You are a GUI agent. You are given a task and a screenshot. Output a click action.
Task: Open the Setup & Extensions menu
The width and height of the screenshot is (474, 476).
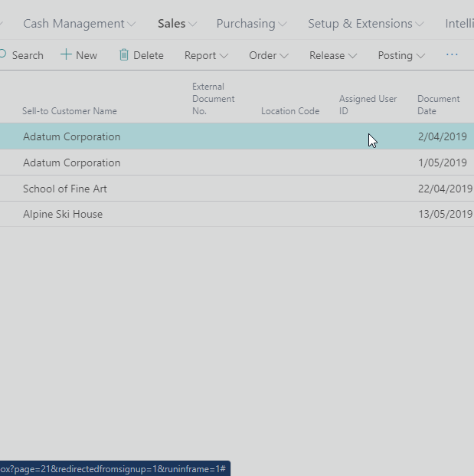(366, 24)
